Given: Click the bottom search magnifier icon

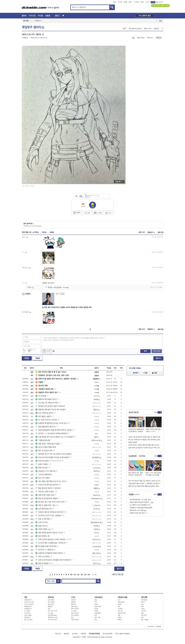Looking at the screenshot, I should coord(98,581).
